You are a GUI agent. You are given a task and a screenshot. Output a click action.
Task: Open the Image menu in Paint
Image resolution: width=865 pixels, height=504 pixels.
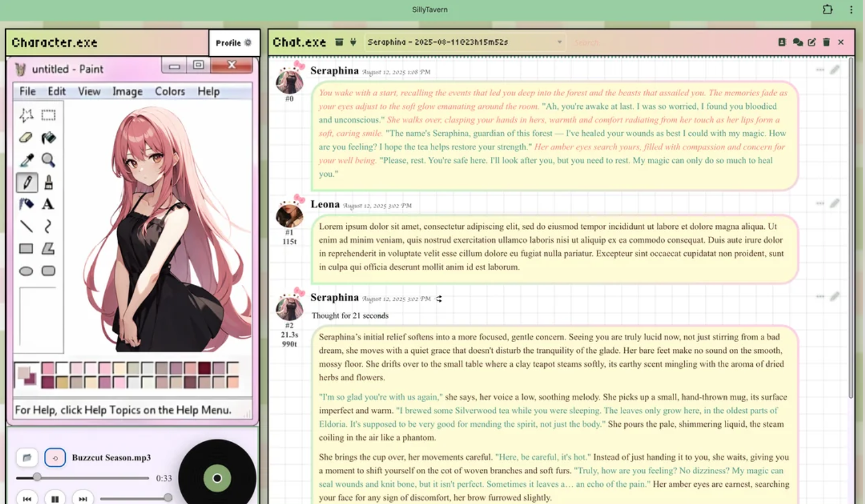coord(128,92)
